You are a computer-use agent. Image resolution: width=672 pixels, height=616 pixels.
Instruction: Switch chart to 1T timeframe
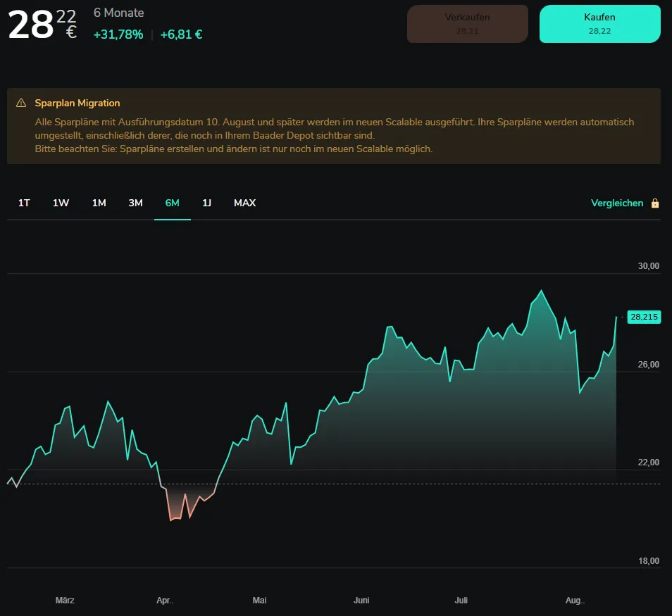tap(24, 203)
